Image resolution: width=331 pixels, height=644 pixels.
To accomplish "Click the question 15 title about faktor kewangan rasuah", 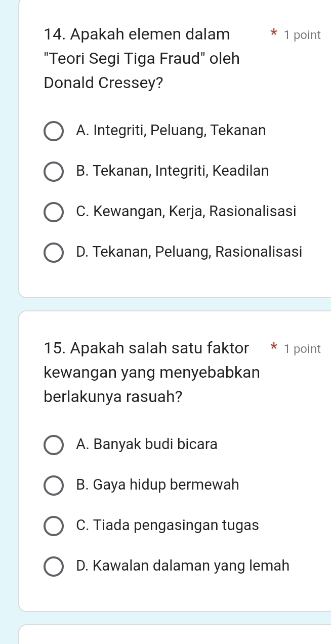I will click(152, 373).
